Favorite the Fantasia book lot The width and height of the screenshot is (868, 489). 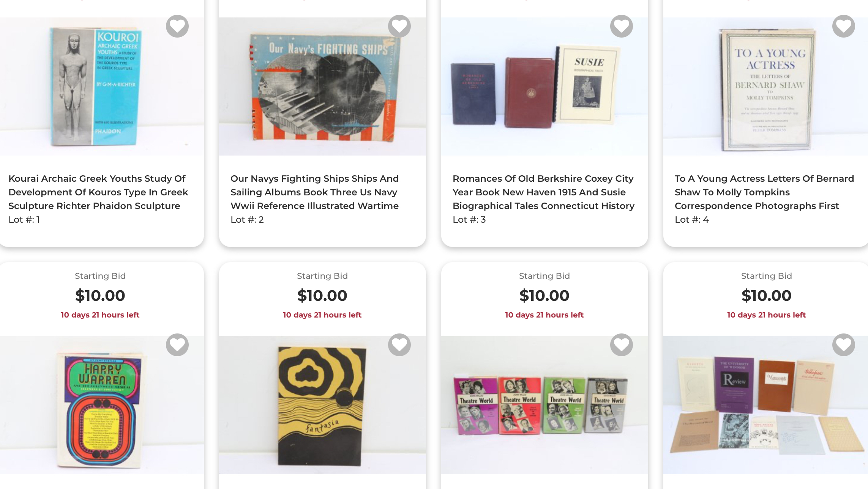tap(399, 345)
